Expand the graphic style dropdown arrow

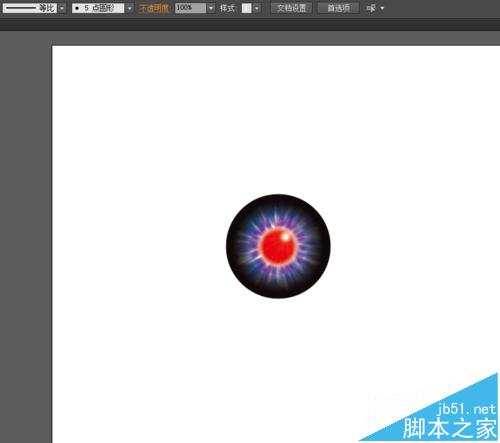click(x=257, y=8)
